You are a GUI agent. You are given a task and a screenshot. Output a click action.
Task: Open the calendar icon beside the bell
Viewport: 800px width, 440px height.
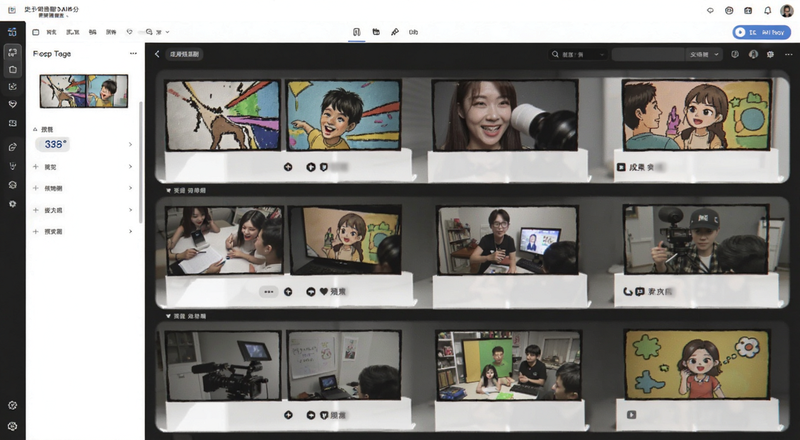point(748,10)
